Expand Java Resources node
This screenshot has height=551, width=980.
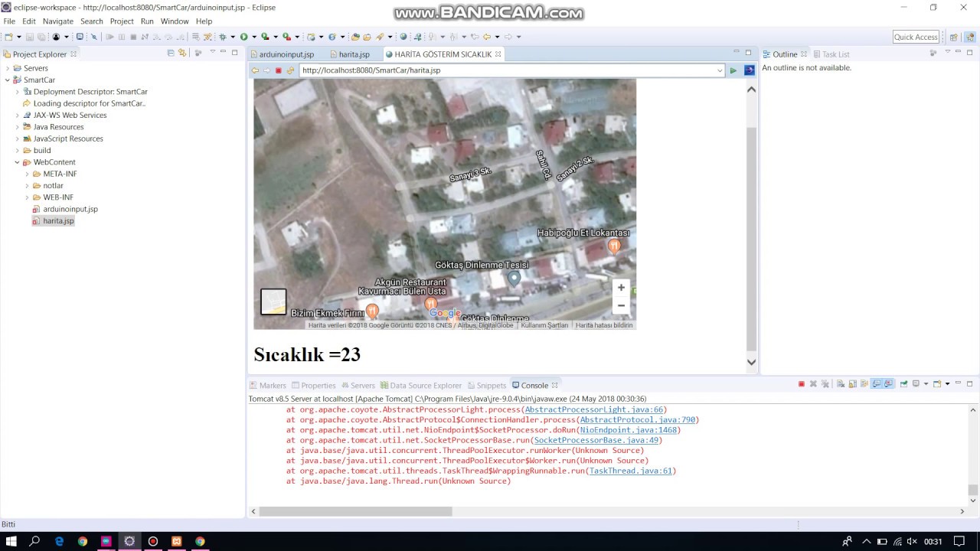point(18,127)
